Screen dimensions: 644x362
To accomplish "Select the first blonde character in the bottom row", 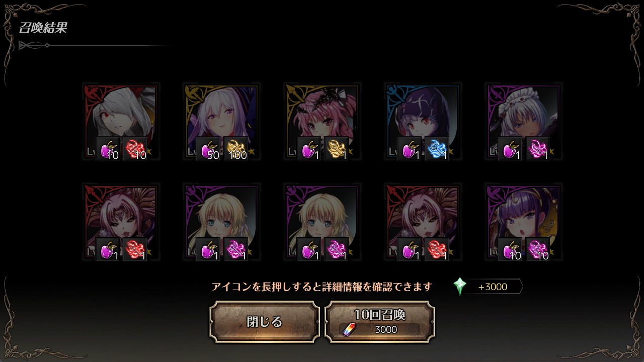I will tap(221, 222).
